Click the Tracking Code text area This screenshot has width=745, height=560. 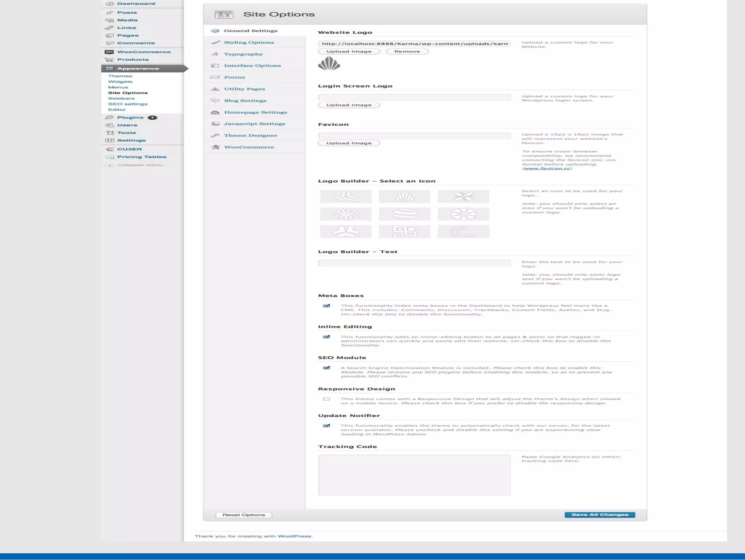click(414, 475)
